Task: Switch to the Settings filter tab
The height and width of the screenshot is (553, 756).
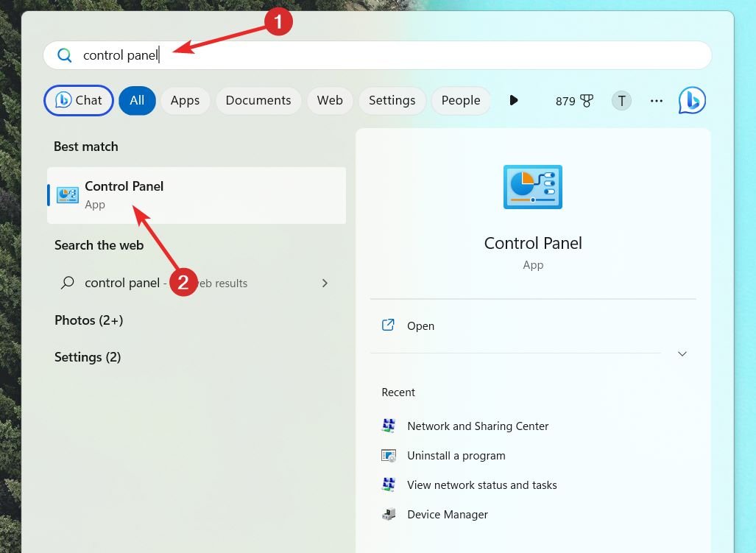Action: (392, 100)
